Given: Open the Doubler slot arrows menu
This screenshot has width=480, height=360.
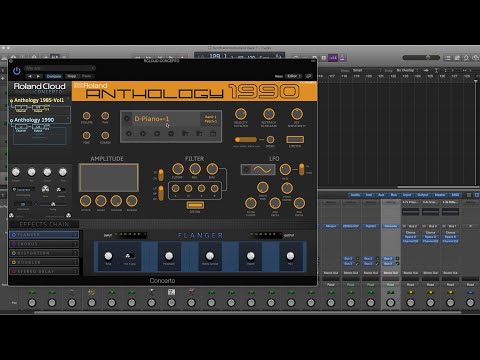Looking at the screenshot, I should 76,262.
